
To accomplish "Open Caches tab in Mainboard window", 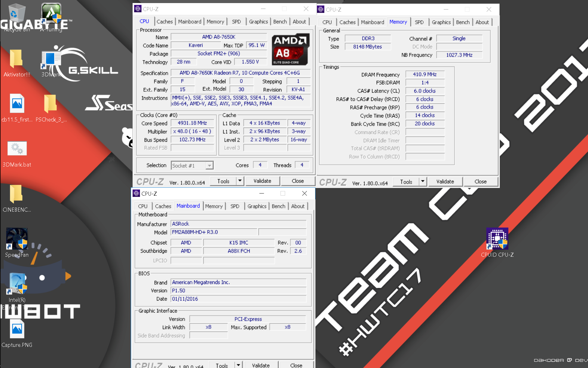I will point(163,206).
